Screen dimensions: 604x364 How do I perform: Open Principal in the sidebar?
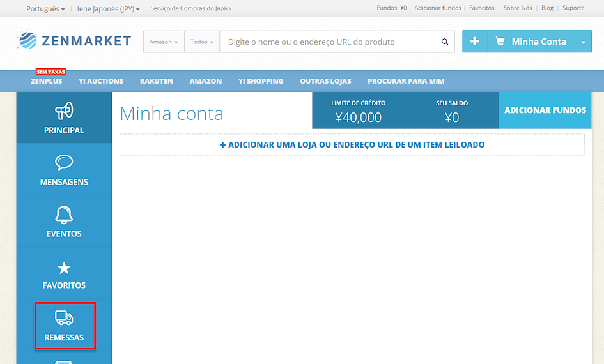(64, 118)
